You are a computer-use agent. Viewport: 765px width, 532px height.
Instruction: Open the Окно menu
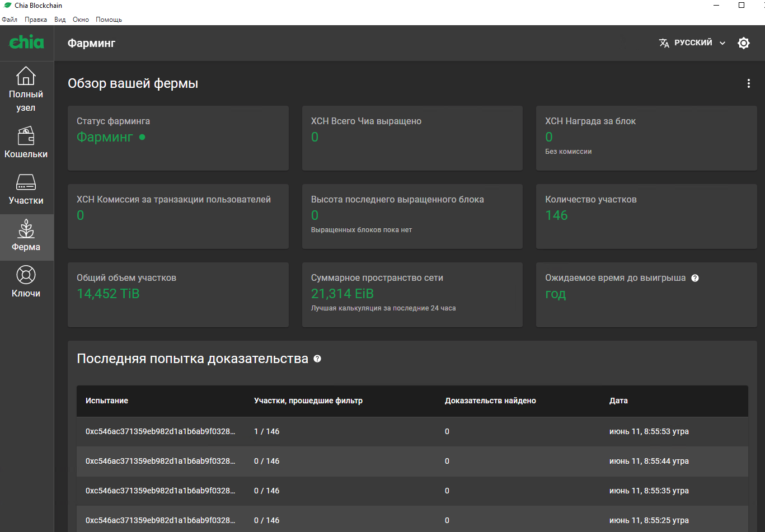pos(81,19)
